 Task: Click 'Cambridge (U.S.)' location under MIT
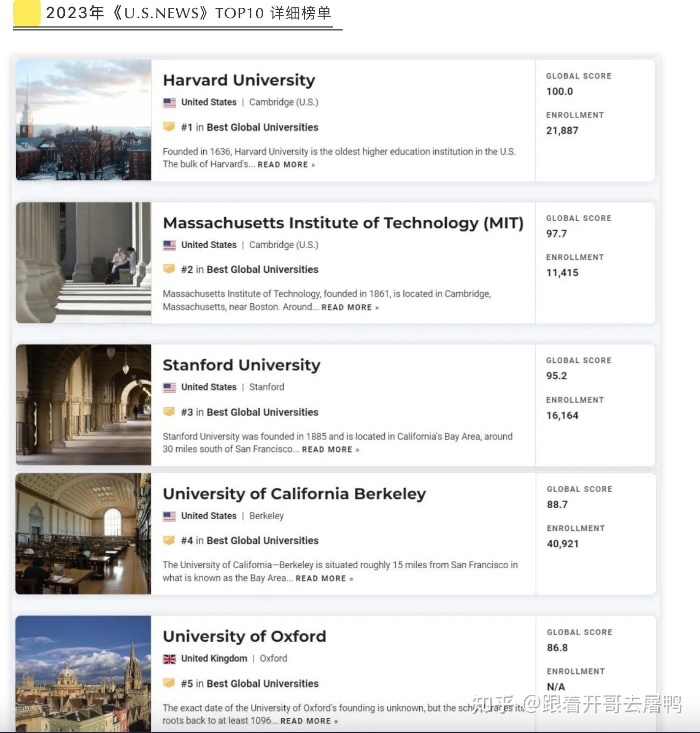pos(284,245)
